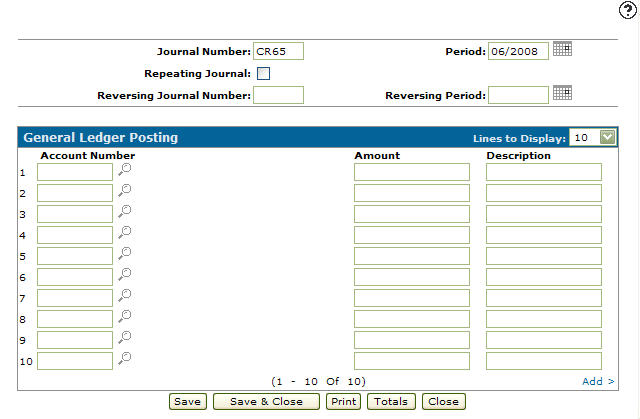Image resolution: width=640 pixels, height=419 pixels.
Task: Select Description field on line 5
Action: coord(544,256)
